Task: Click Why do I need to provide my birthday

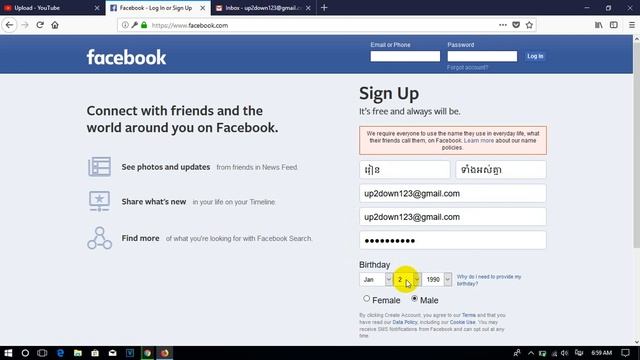Action: pos(489,280)
